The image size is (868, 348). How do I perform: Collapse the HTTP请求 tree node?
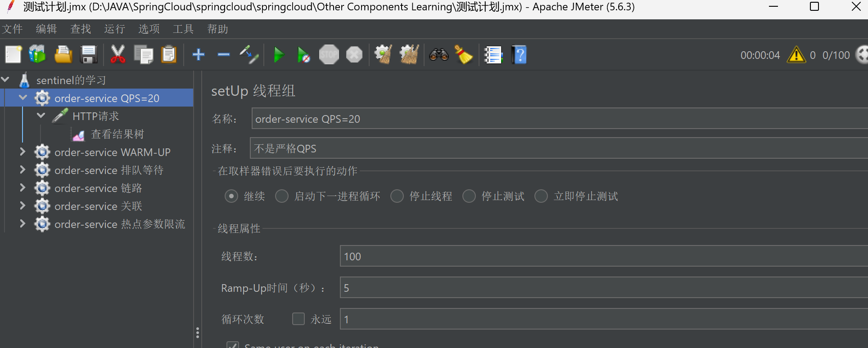click(x=41, y=116)
